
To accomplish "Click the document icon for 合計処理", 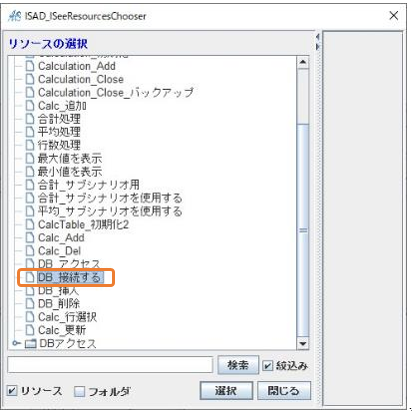I will pos(30,119).
